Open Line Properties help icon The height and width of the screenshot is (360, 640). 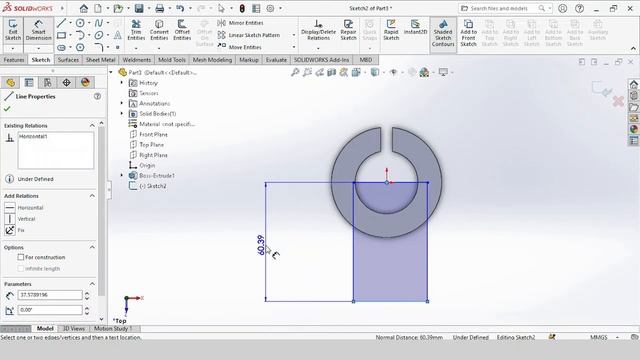[x=97, y=96]
